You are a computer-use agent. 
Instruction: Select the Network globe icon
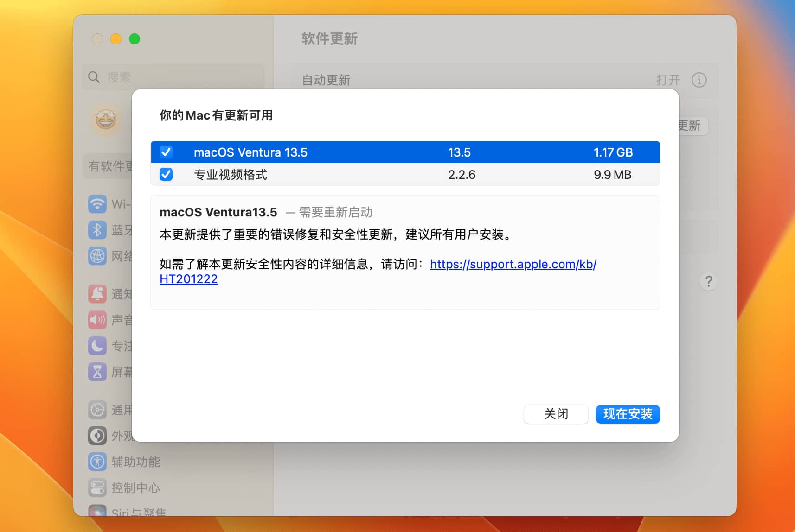tap(97, 256)
